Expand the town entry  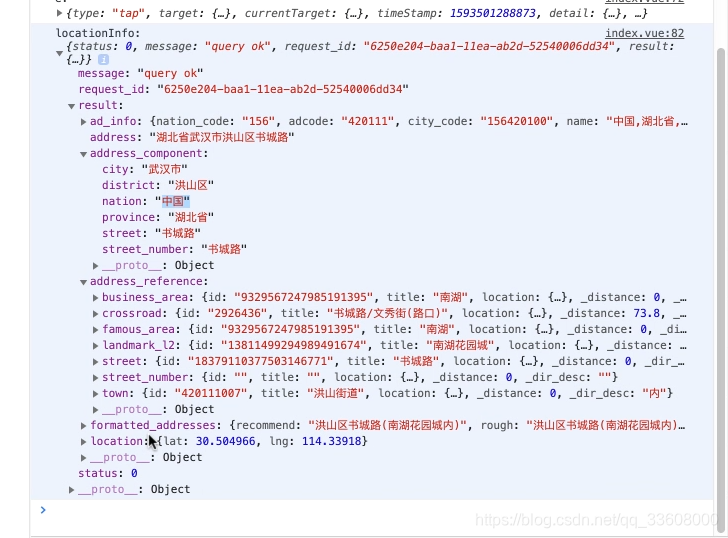pyautogui.click(x=96, y=394)
